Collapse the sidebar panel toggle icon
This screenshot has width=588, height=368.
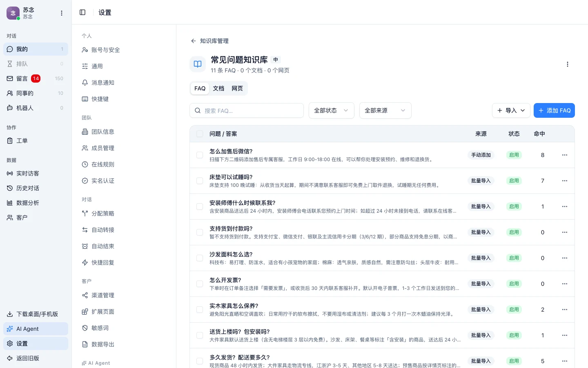pos(82,12)
